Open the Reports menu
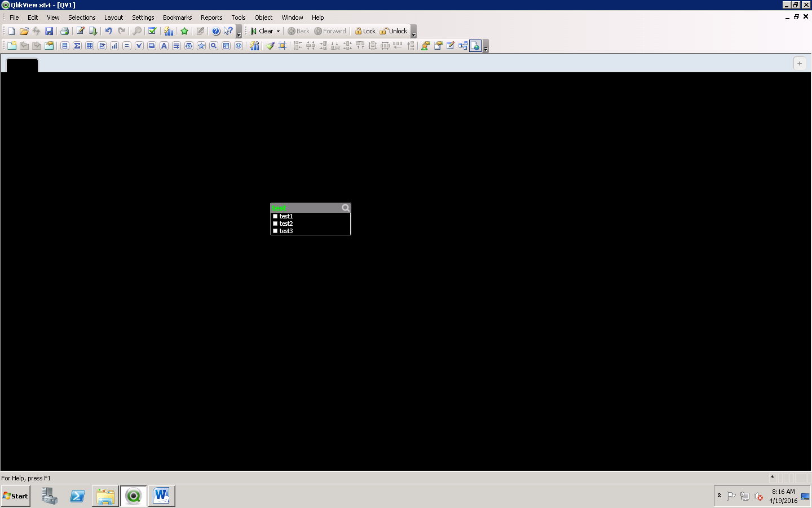The image size is (812, 508). pyautogui.click(x=211, y=17)
